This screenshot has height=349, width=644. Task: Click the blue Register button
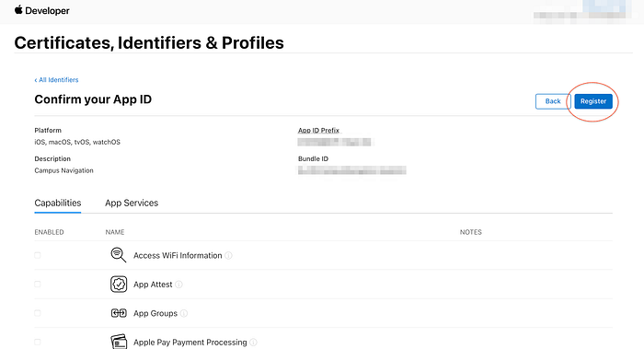[x=593, y=101]
